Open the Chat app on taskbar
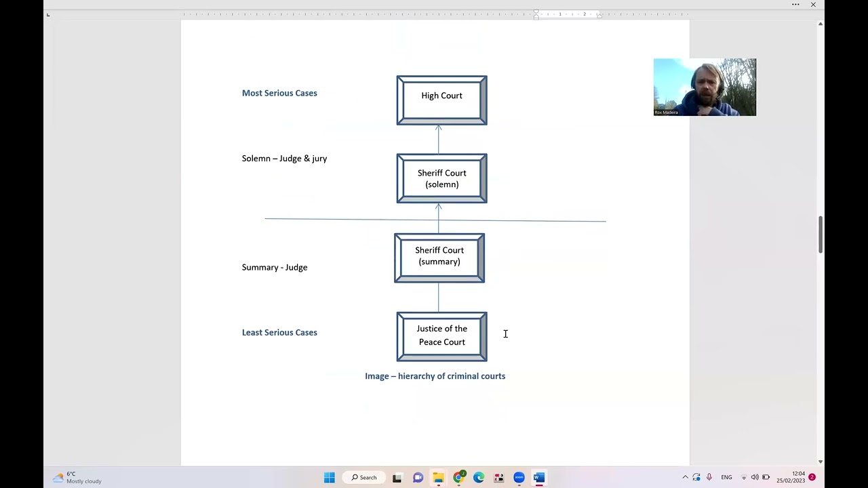The height and width of the screenshot is (488, 868). (418, 477)
